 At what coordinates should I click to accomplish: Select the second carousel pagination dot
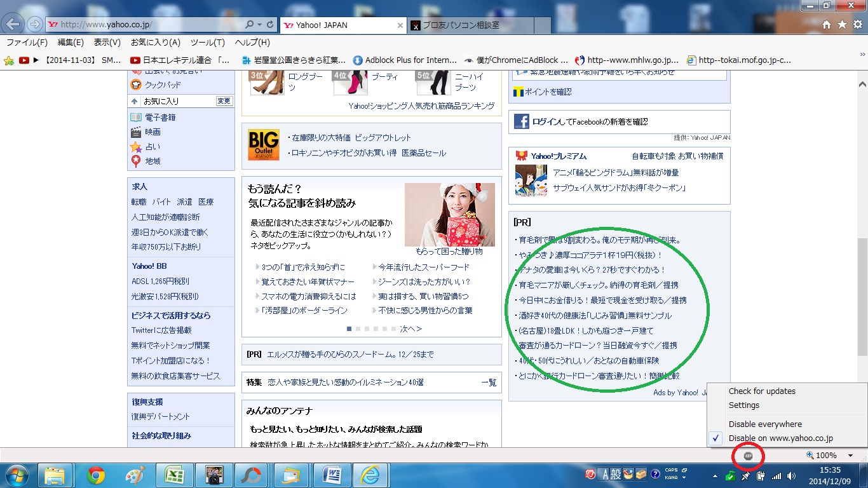pyautogui.click(x=358, y=329)
